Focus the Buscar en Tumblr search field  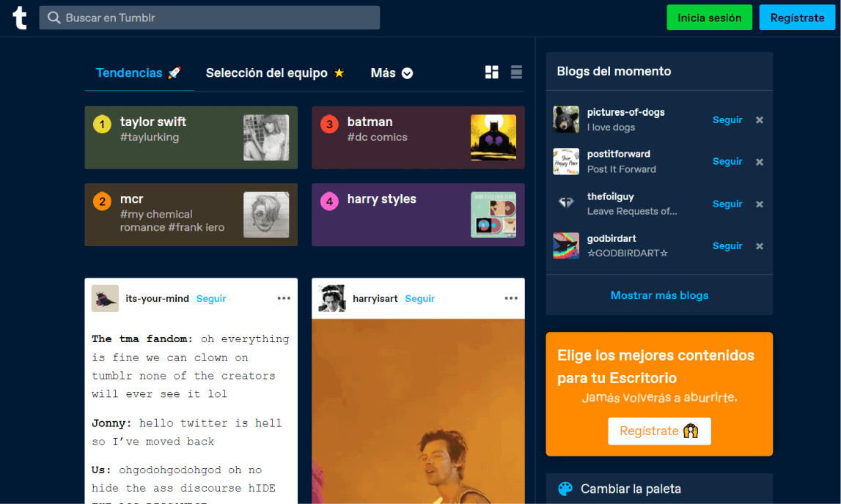tap(209, 18)
